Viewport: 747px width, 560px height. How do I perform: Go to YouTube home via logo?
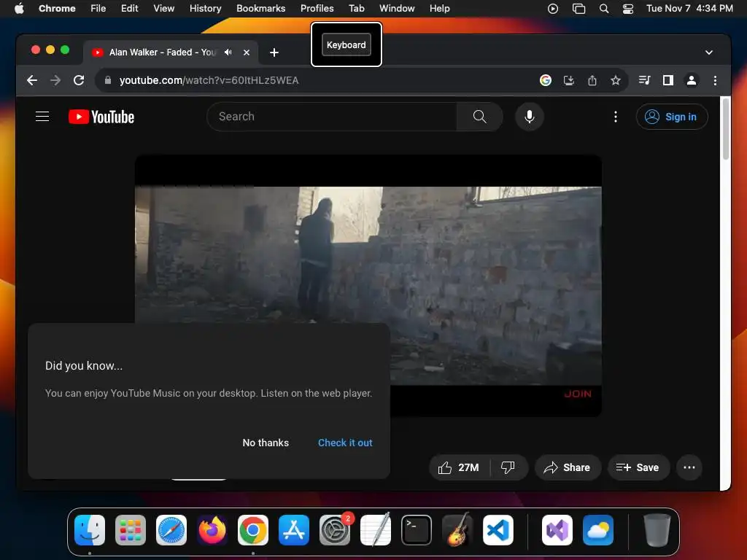pyautogui.click(x=101, y=117)
